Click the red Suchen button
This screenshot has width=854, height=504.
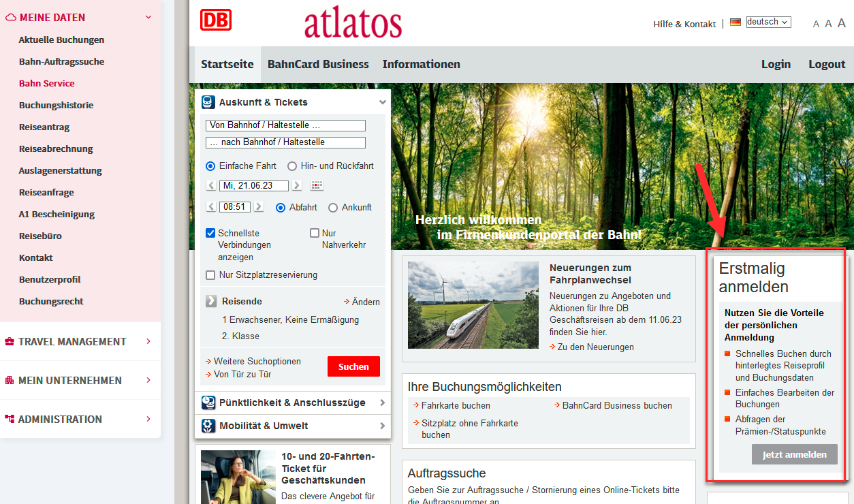coord(353,366)
